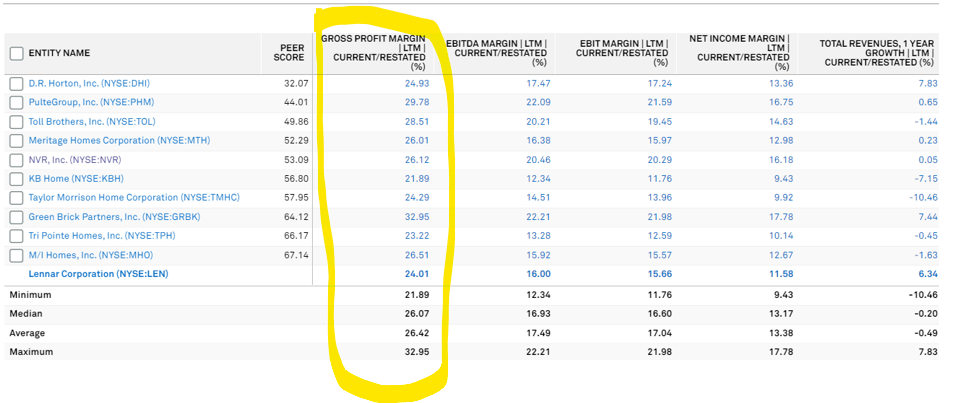Click NVR net income margin 16.18
This screenshot has width=961, height=403.
[781, 159]
